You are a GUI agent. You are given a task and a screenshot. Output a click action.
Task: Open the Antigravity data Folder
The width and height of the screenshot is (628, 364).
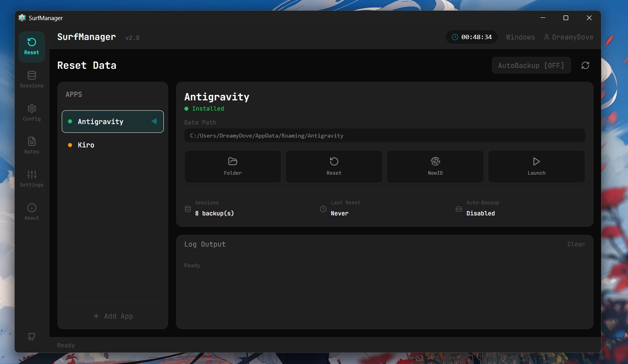coord(233,166)
